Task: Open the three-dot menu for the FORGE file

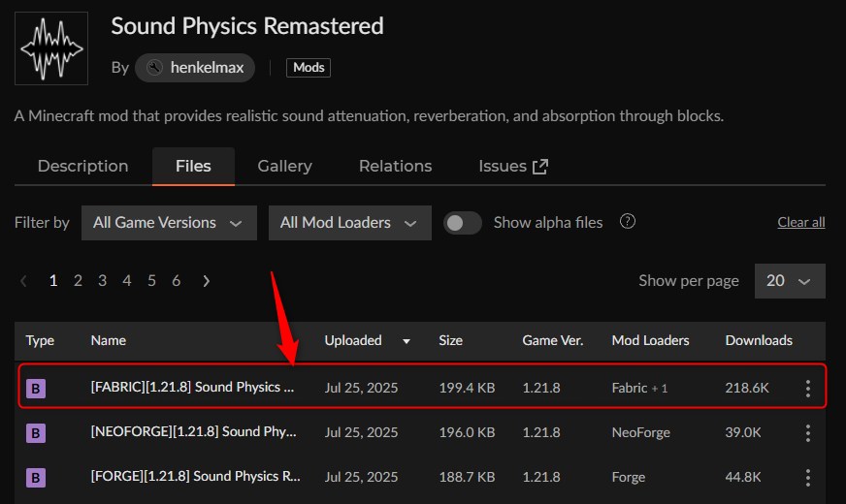Action: 807,477
